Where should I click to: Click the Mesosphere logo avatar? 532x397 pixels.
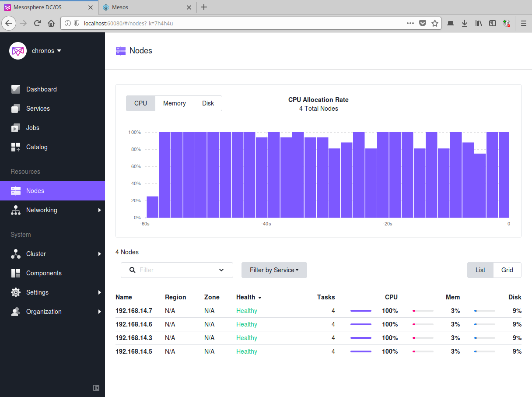point(18,51)
